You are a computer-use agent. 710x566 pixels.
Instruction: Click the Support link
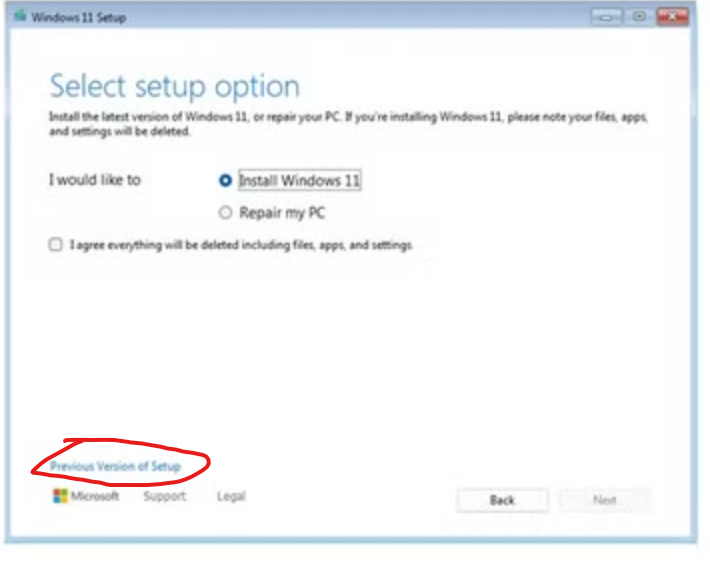click(165, 496)
